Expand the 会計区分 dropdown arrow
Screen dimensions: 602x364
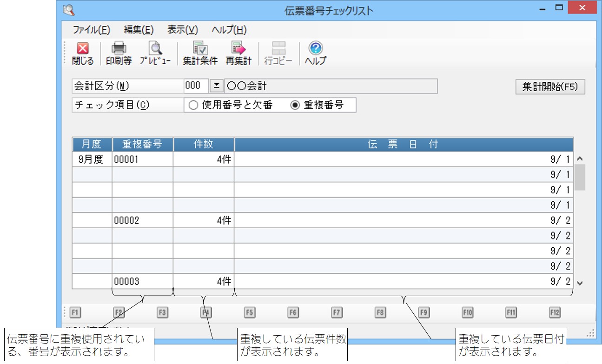(x=216, y=86)
